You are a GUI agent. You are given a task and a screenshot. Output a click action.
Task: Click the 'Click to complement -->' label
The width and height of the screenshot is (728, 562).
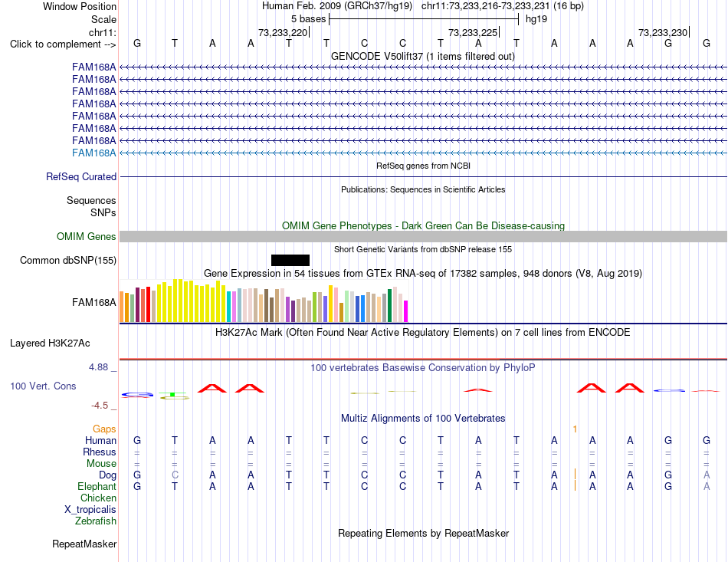(x=63, y=44)
